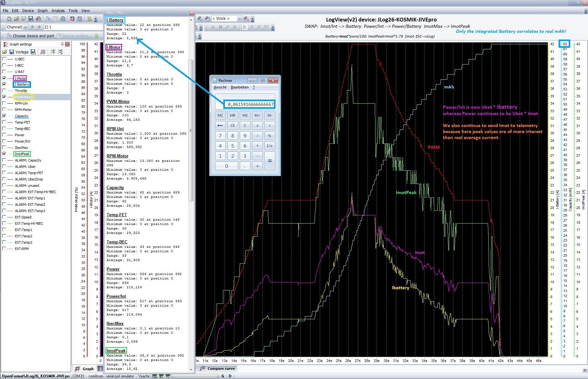Click the select all curves checkmark icon

(53, 52)
